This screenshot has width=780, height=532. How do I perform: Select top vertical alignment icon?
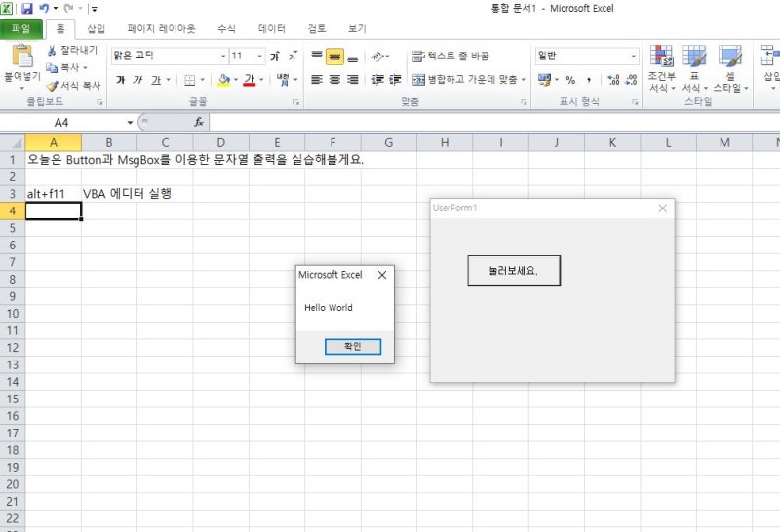(x=317, y=57)
